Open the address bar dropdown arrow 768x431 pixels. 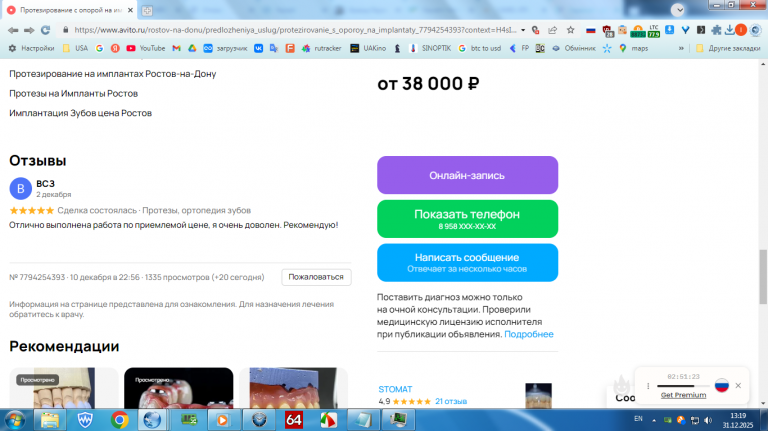523,30
